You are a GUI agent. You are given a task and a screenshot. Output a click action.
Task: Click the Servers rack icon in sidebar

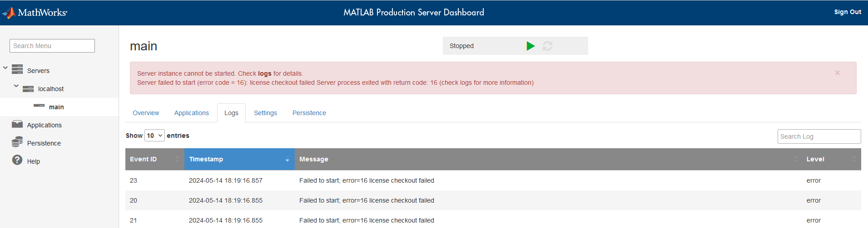(x=17, y=69)
